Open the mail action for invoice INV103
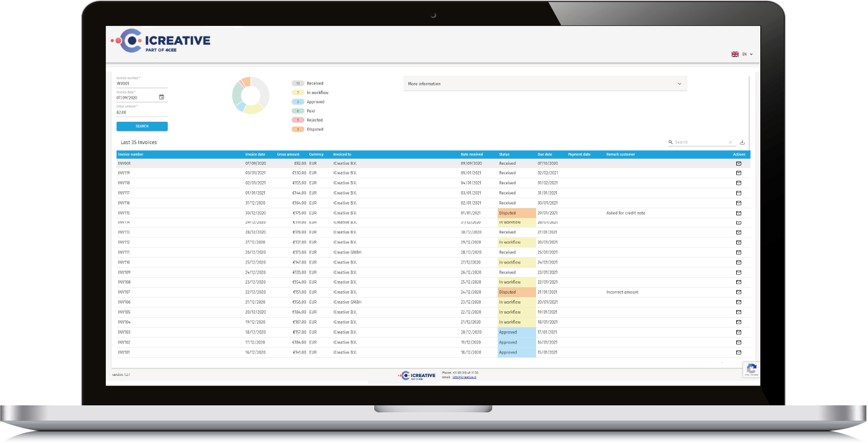 [x=739, y=332]
